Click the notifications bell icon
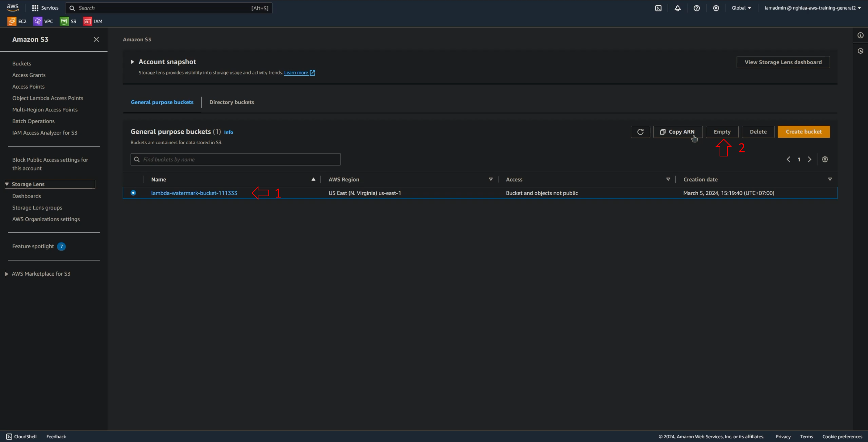The image size is (868, 442). click(x=677, y=8)
